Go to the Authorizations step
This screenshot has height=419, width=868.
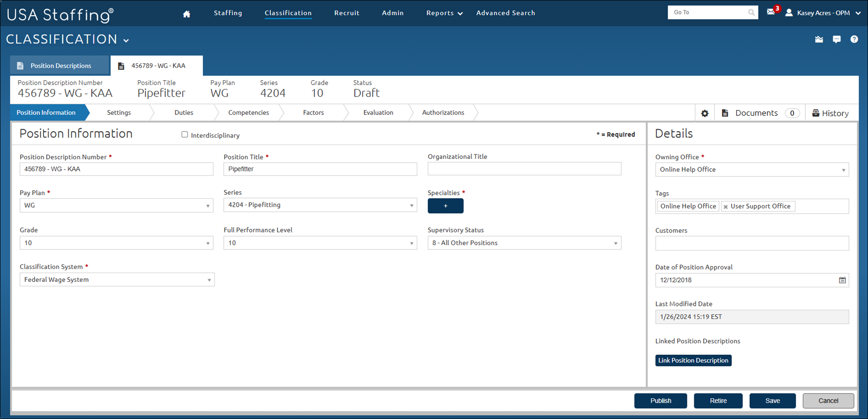click(x=443, y=112)
